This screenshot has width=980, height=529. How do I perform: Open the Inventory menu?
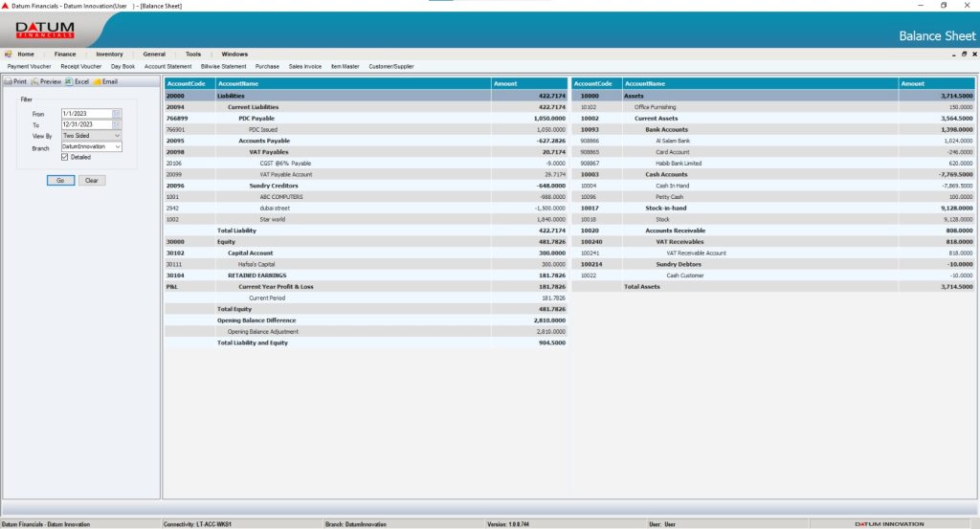point(109,55)
